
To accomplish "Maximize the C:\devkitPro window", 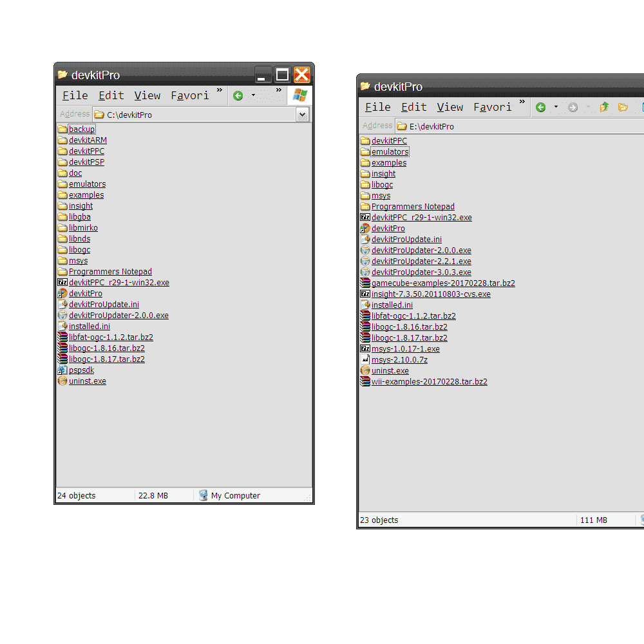I will (282, 75).
